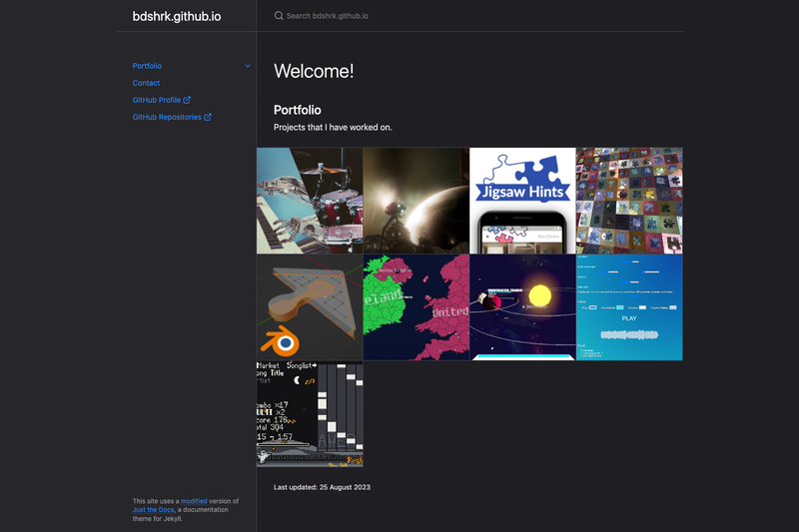Screen dimensions: 799x532
Task: Open the blue PLAY audio tool thumbnail
Action: [x=629, y=307]
